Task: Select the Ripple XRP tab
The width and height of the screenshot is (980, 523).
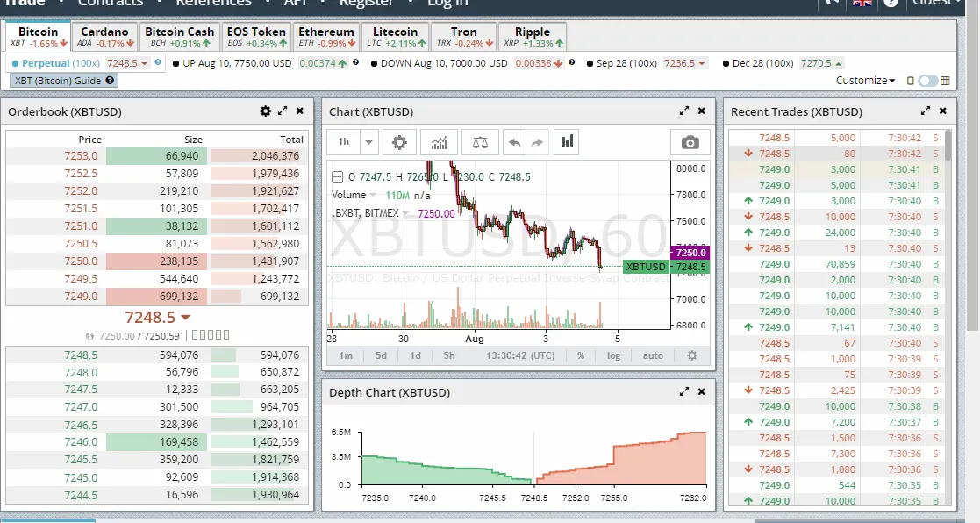Action: tap(533, 36)
